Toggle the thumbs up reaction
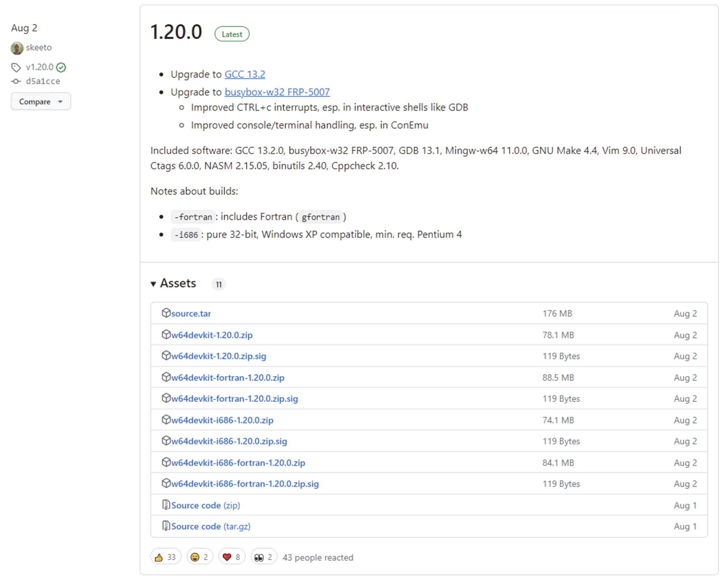The image size is (728, 579). pyautogui.click(x=165, y=557)
